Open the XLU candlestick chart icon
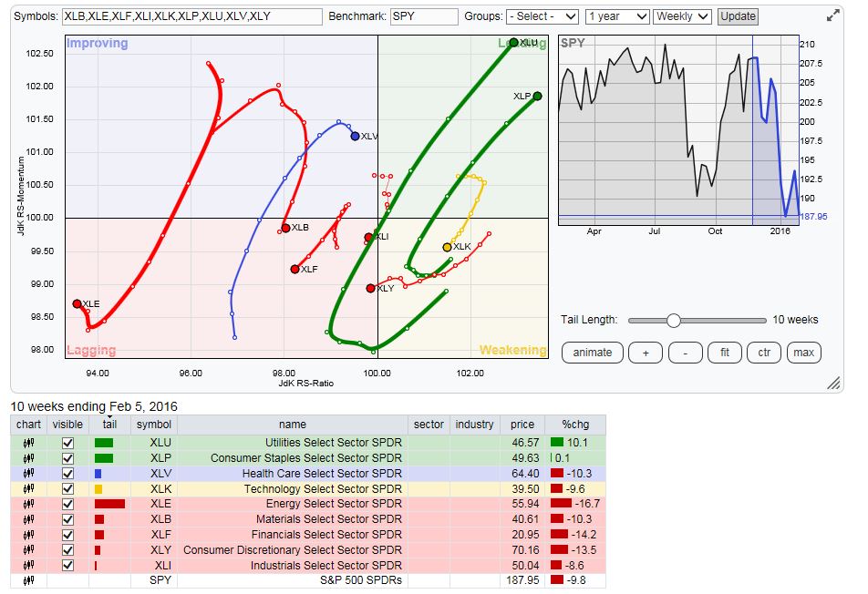Image resolution: width=868 pixels, height=594 pixels. point(28,443)
